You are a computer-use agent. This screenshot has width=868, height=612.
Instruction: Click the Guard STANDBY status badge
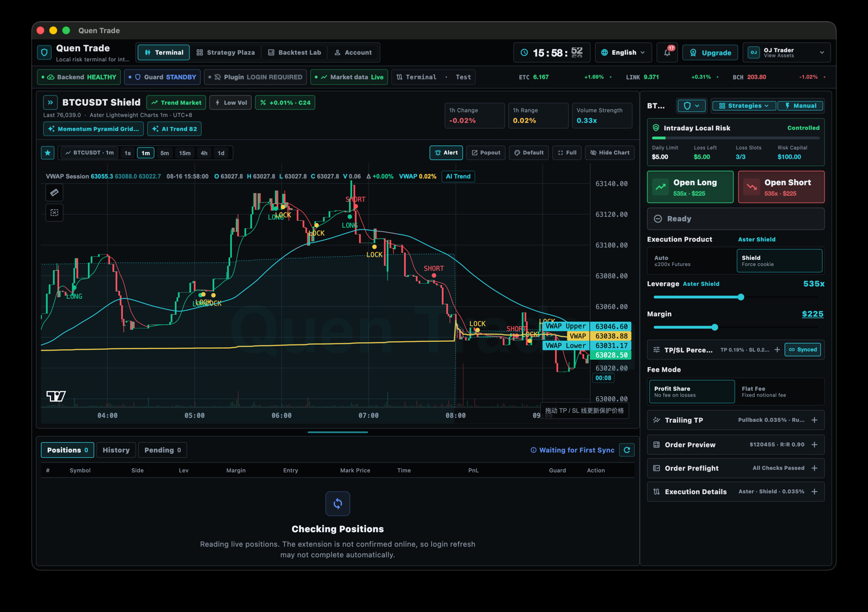pos(163,77)
